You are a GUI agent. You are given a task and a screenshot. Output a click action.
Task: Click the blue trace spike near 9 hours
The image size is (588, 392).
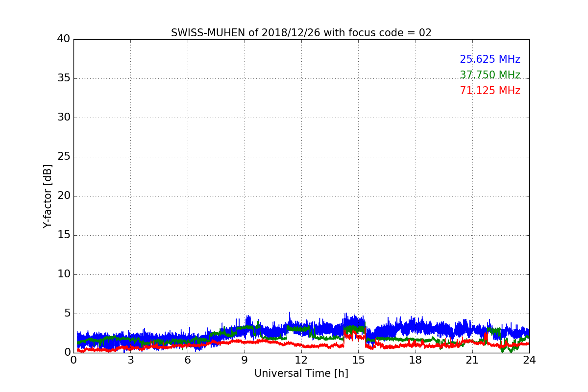point(248,321)
